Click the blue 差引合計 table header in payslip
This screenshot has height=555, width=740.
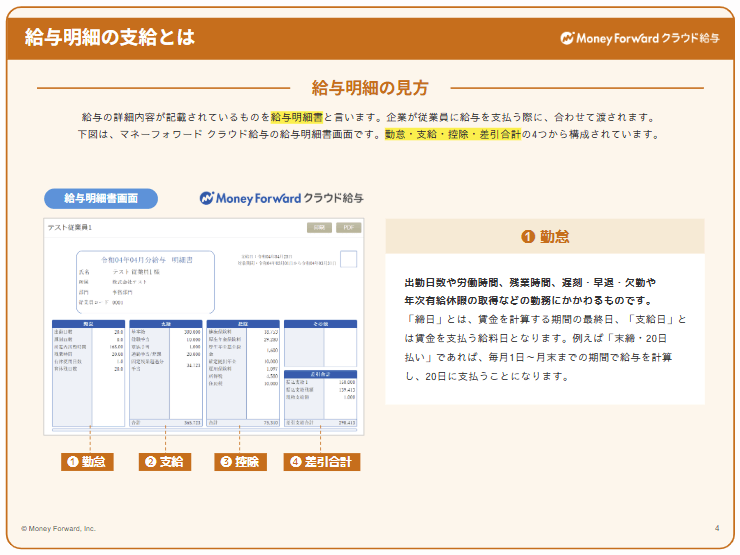(320, 374)
